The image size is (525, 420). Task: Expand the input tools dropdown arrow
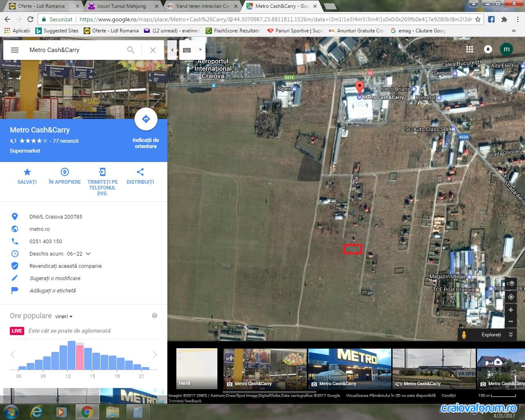coord(200,50)
